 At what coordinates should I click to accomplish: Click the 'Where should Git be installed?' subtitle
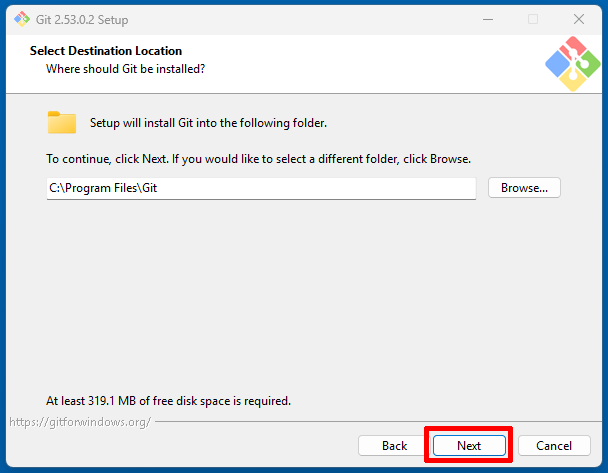coord(126,69)
